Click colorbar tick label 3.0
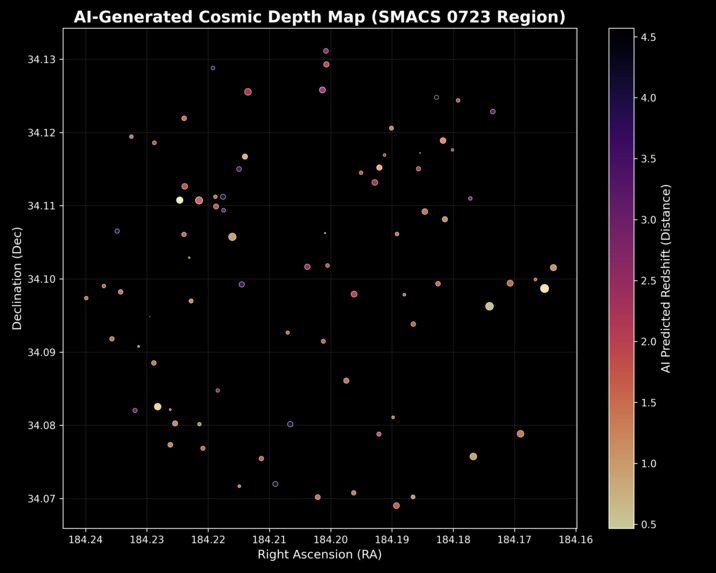Screen dimensions: 716x573 pos(648,220)
